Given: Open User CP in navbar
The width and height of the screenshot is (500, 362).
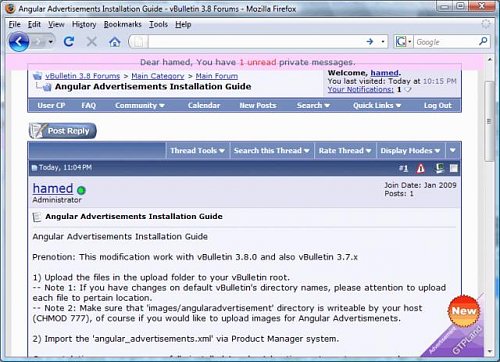Looking at the screenshot, I should click(51, 105).
